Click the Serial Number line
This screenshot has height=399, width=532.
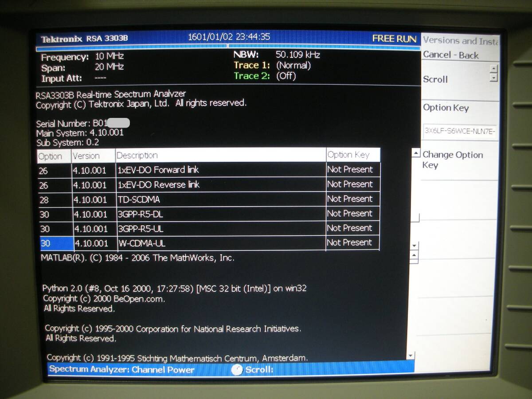tap(83, 123)
